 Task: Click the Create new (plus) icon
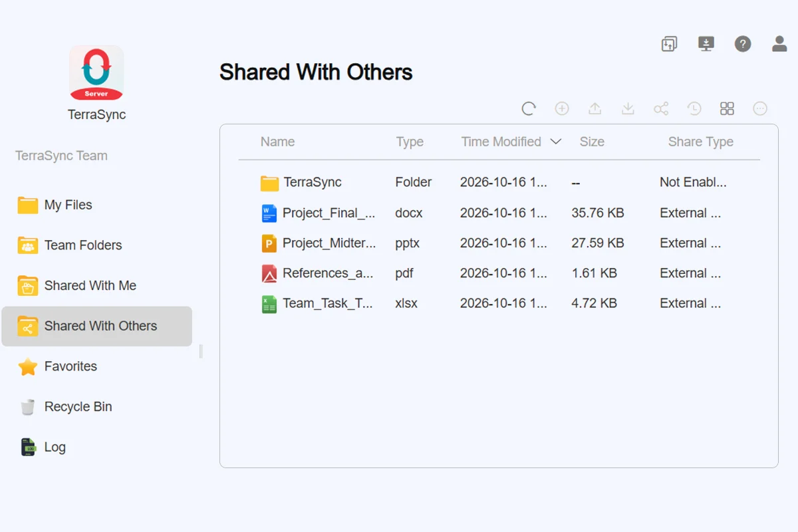click(562, 108)
